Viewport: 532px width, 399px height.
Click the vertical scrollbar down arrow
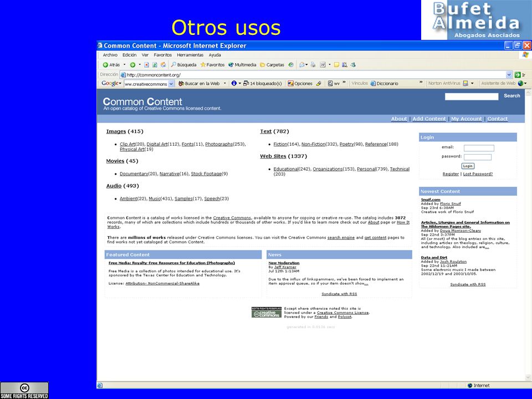tap(528, 377)
